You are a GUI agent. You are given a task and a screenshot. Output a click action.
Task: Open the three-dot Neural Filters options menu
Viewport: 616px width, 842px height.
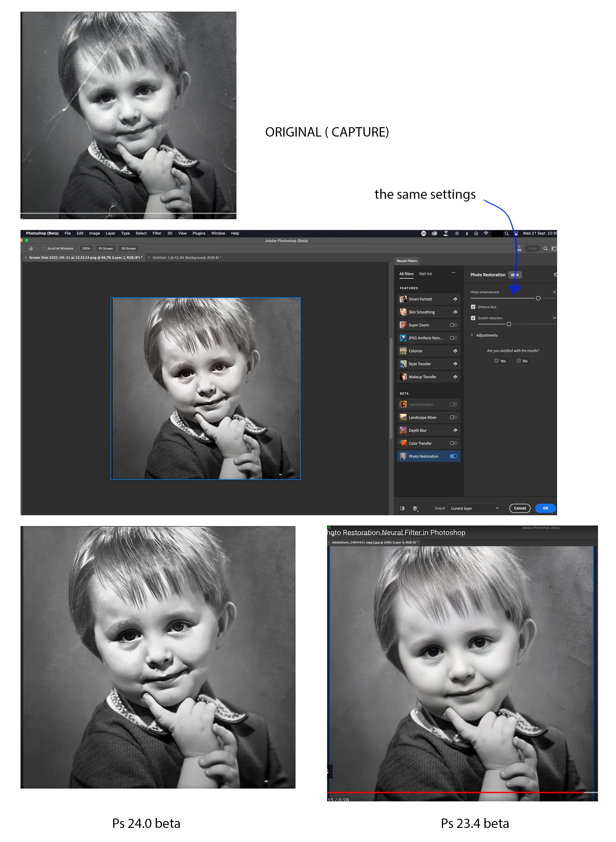point(453,273)
